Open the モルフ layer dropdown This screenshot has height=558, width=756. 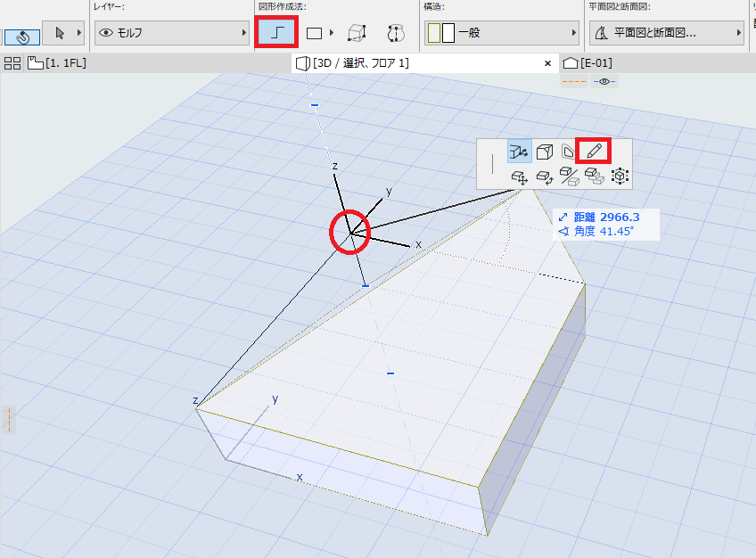click(171, 33)
